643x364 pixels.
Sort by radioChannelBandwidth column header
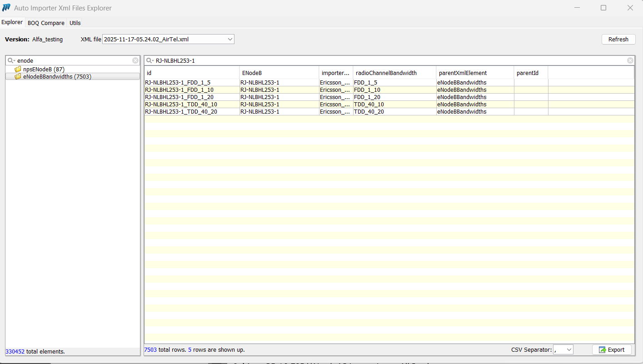(386, 73)
